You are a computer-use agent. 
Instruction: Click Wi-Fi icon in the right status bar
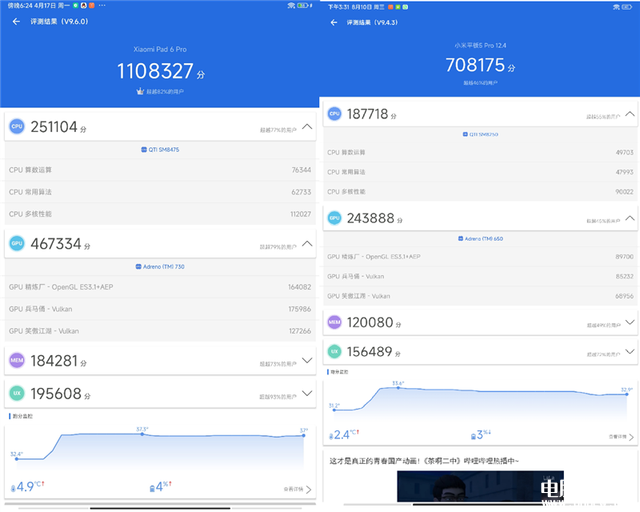click(x=616, y=7)
